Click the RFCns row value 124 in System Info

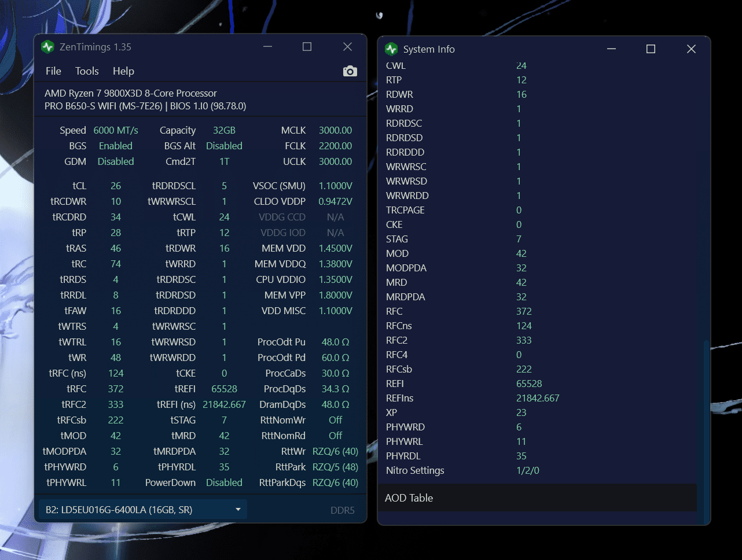524,326
